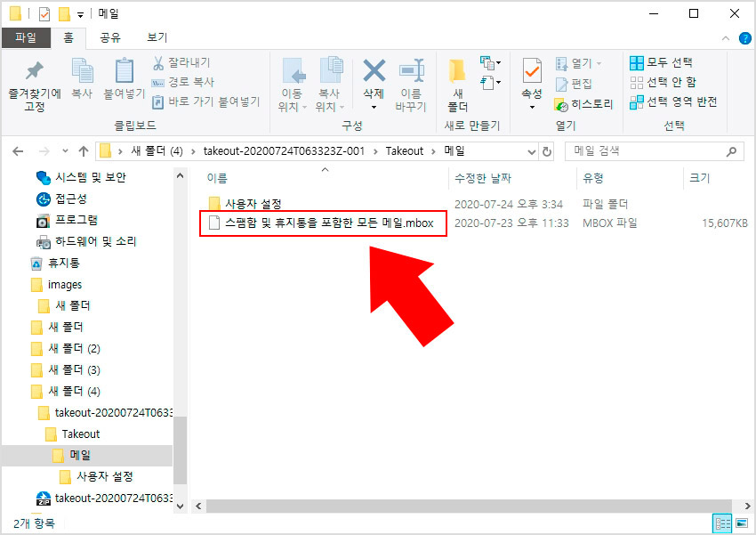Screen dimensions: 756x535
Task: Click 열기 in the ribbon open group
Action: tap(578, 63)
